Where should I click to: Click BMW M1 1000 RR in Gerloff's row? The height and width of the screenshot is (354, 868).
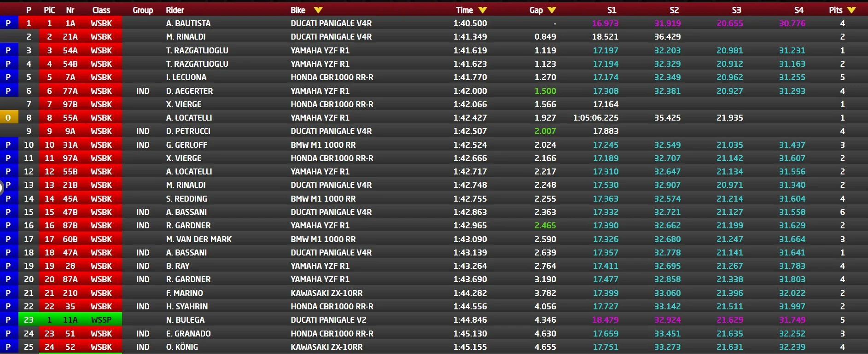tap(323, 145)
